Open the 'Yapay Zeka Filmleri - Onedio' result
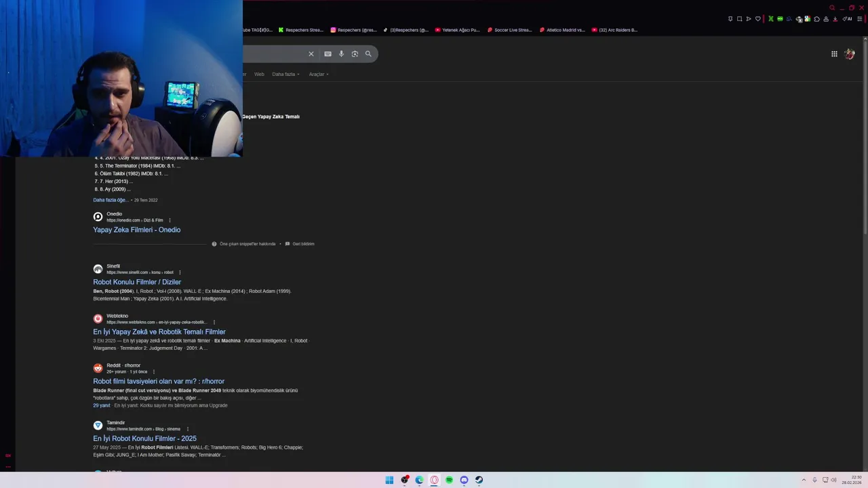The width and height of the screenshot is (868, 488). 136,230
